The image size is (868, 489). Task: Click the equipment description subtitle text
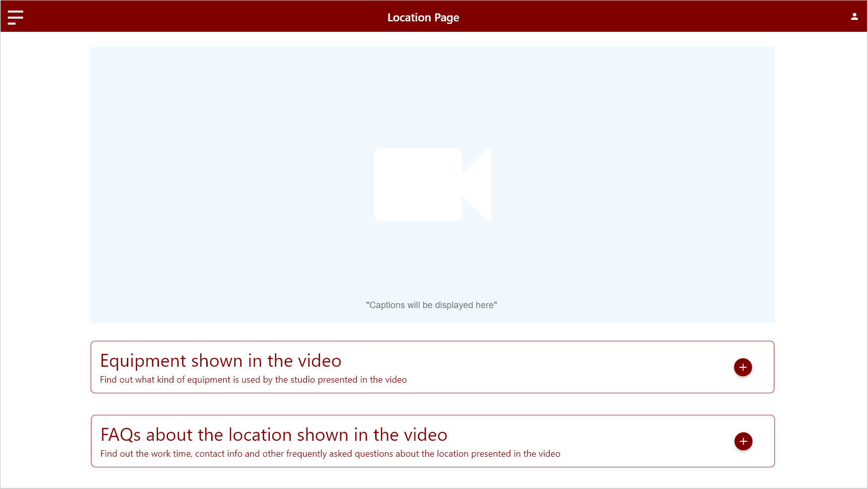tap(253, 380)
